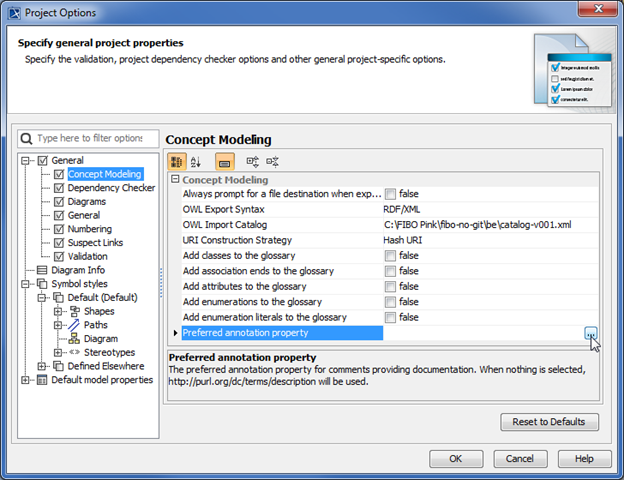Screen dimensions: 624x480
Task: Toggle the General root node checkbox
Action: pos(42,161)
